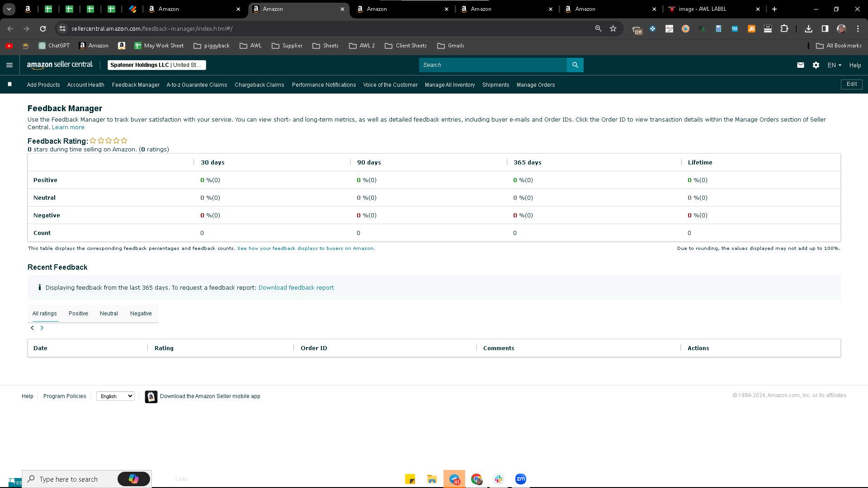This screenshot has height=488, width=868.
Task: Open the May Work Sheet bookmark
Action: 159,46
